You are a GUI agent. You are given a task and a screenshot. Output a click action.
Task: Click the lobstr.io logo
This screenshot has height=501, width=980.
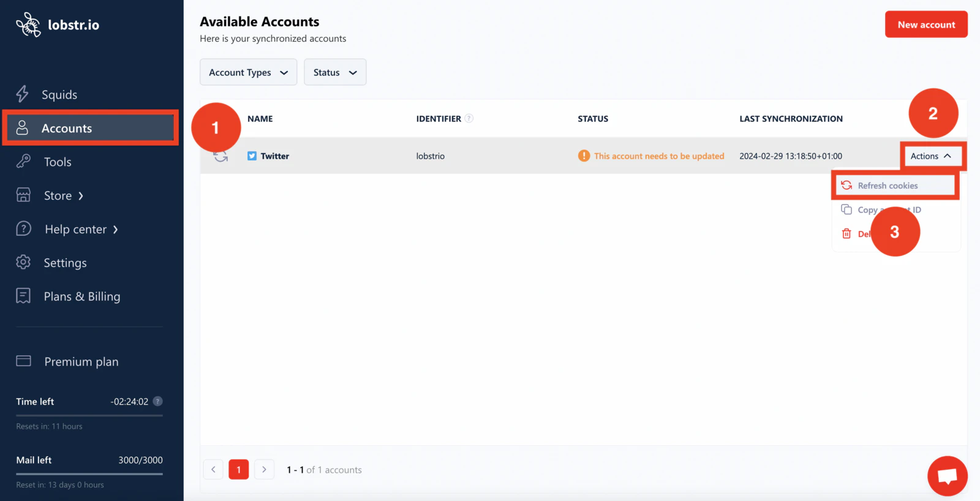click(58, 24)
